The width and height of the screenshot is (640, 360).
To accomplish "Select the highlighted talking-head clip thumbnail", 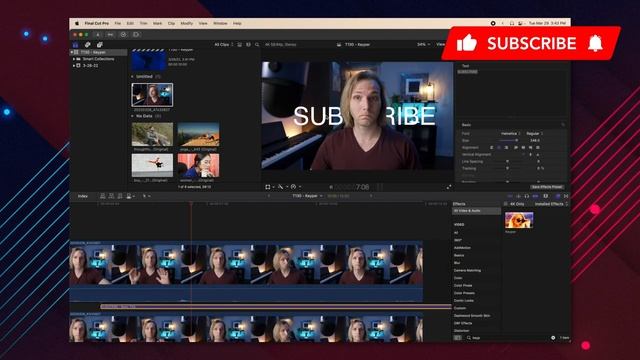I will coord(152,95).
